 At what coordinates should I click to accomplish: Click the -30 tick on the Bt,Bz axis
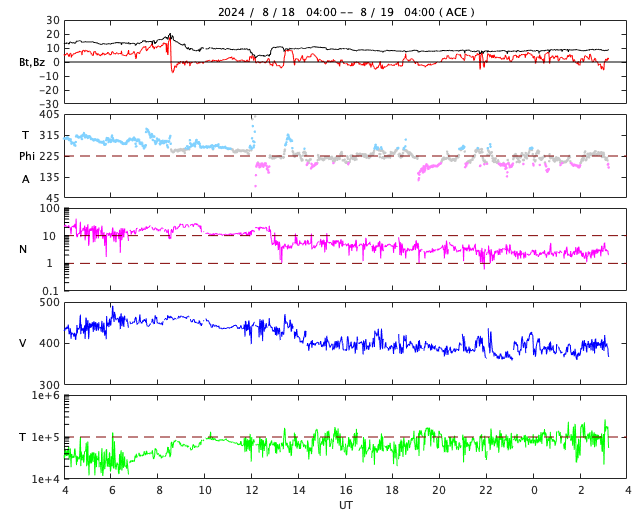(x=49, y=104)
